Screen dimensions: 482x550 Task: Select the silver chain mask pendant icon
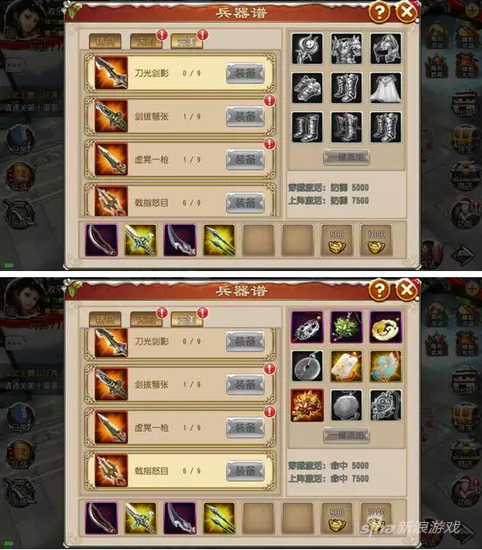click(x=307, y=327)
